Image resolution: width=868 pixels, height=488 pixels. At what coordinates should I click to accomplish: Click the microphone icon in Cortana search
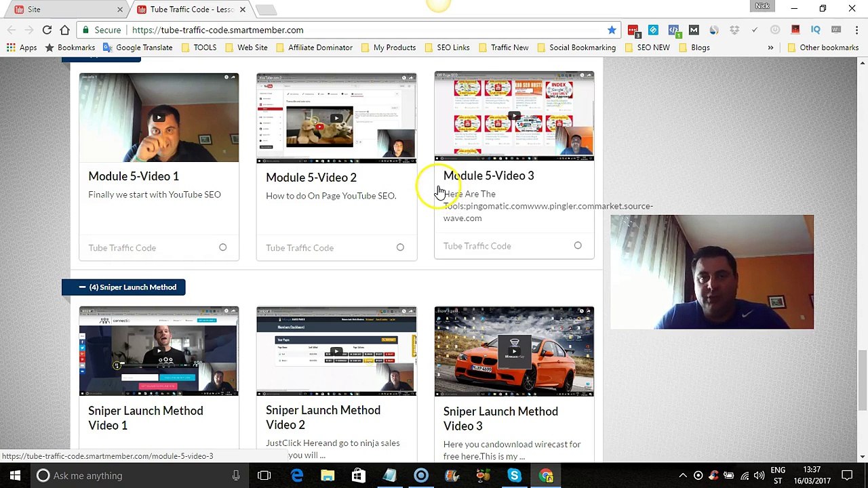click(236, 476)
